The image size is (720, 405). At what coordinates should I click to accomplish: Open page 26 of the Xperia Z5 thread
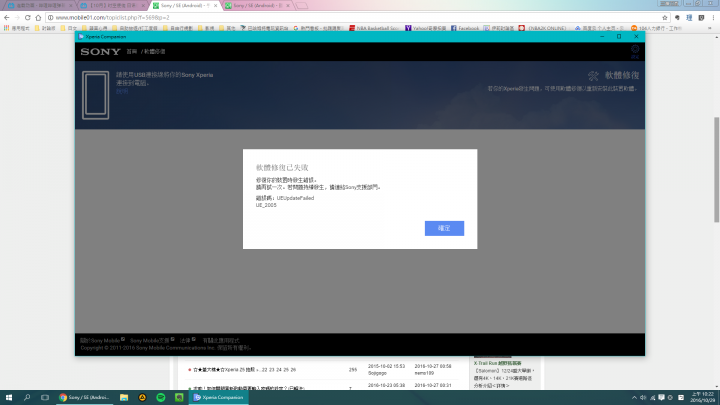click(x=293, y=370)
